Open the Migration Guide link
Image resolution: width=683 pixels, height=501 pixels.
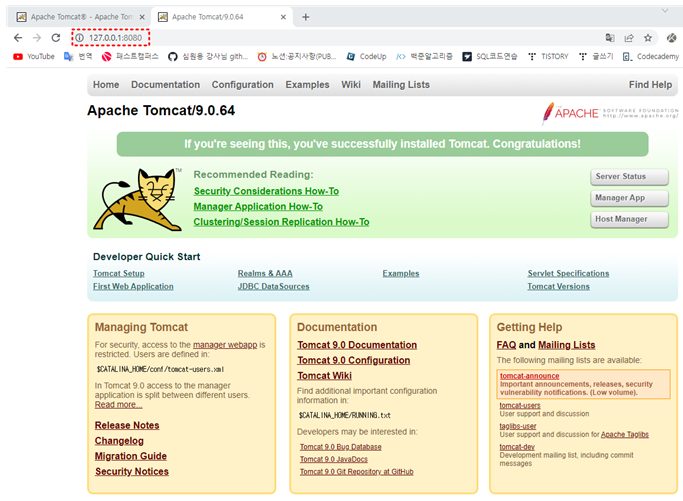(131, 456)
